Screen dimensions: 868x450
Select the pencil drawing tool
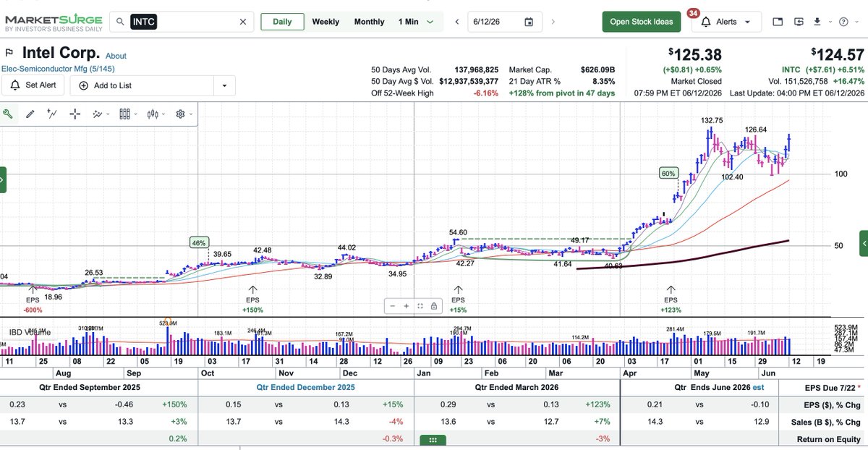(30, 114)
